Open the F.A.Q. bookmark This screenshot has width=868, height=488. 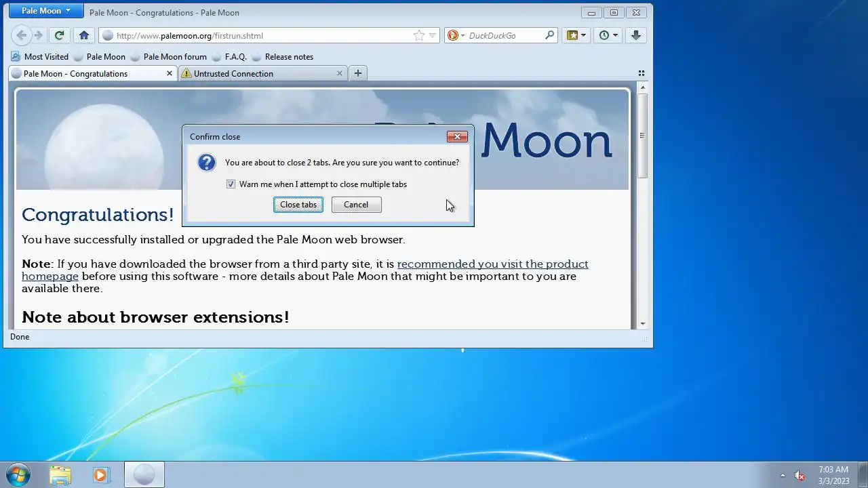[x=229, y=57]
